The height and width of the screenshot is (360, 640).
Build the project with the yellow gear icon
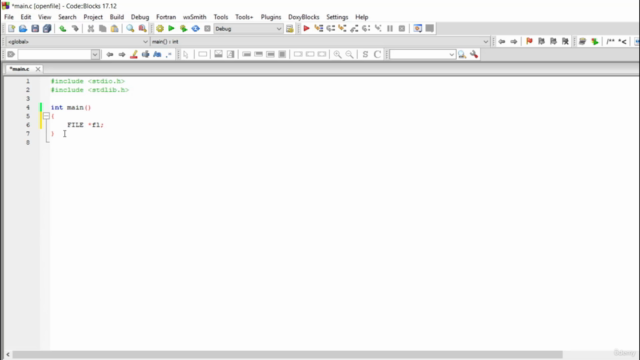(x=160, y=29)
